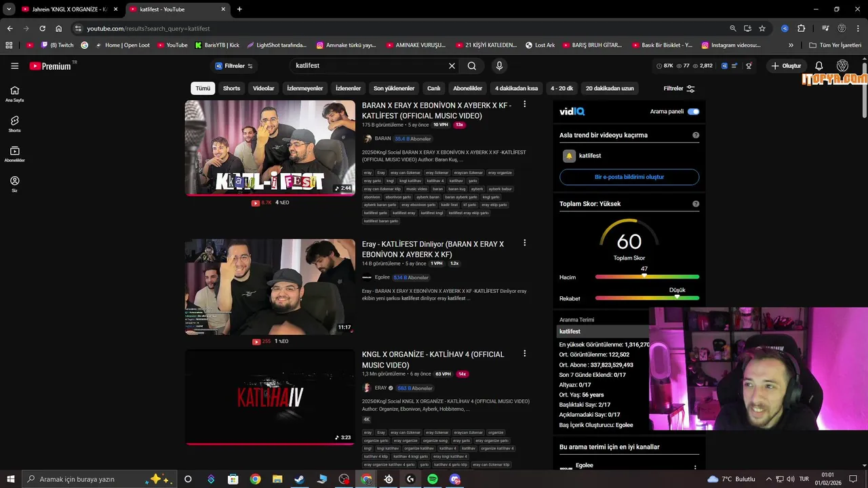Screen dimensions: 868x488
Task: Open Ana Sayfa in the sidebar
Action: [x=14, y=94]
